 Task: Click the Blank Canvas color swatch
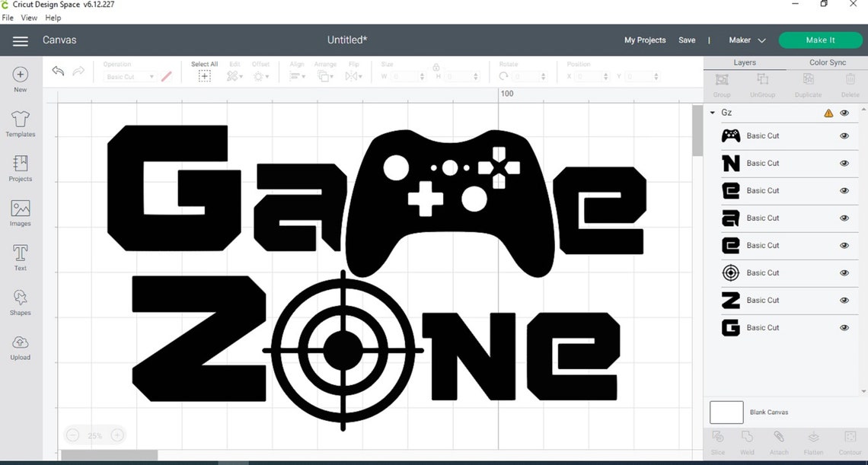726,412
